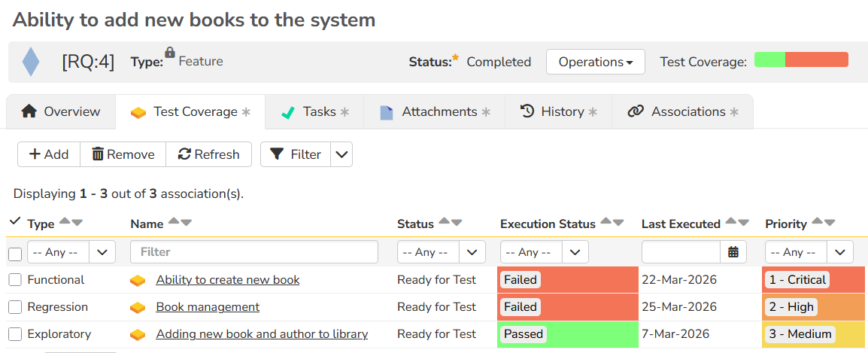Click the test case icon for Ability to create new book
This screenshot has height=353, width=868.
pos(138,281)
